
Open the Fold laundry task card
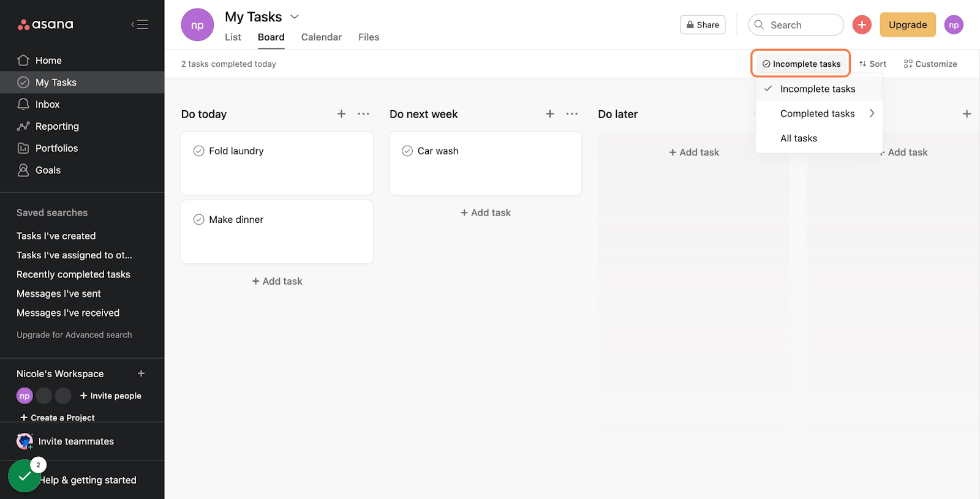point(277,163)
